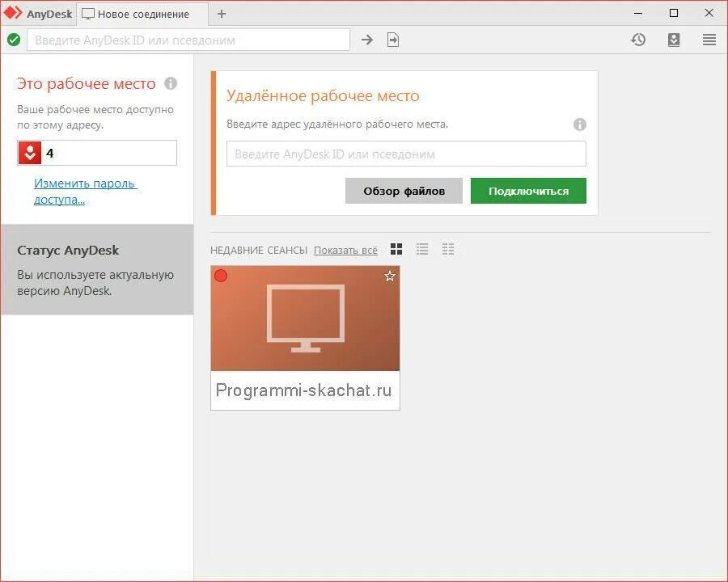Click the green connection status checkmark icon
Viewport: 728px width, 582px height.
tap(14, 40)
